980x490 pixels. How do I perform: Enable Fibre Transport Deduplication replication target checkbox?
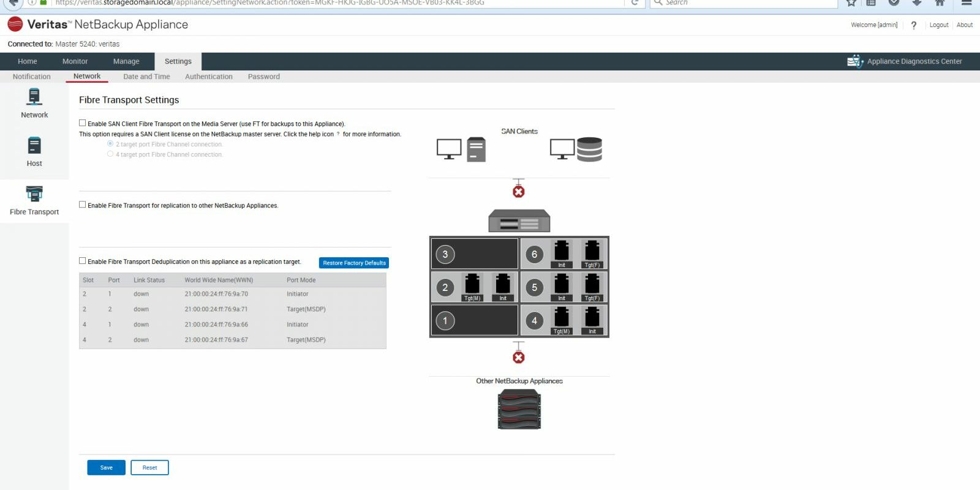click(82, 261)
